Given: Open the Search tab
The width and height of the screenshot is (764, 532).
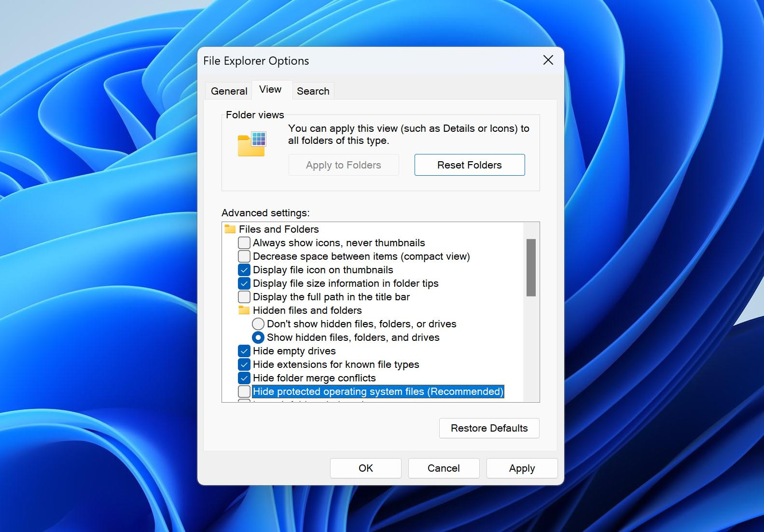Looking at the screenshot, I should (x=313, y=91).
